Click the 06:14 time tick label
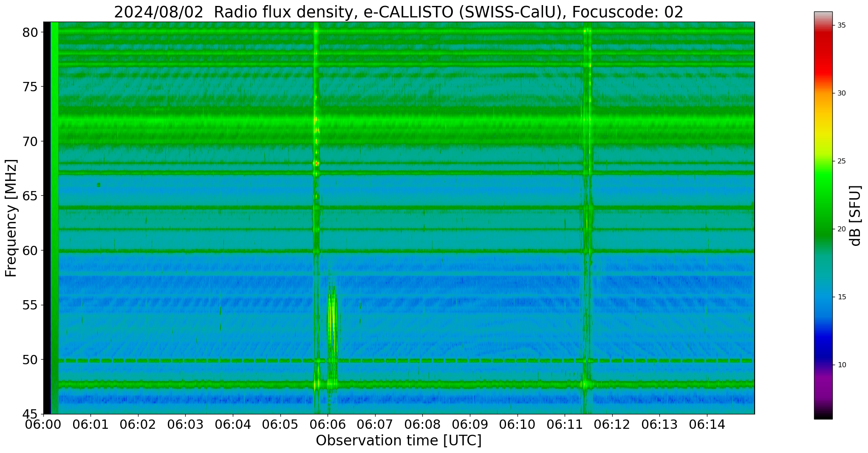The height and width of the screenshot is (453, 868). coord(707,424)
